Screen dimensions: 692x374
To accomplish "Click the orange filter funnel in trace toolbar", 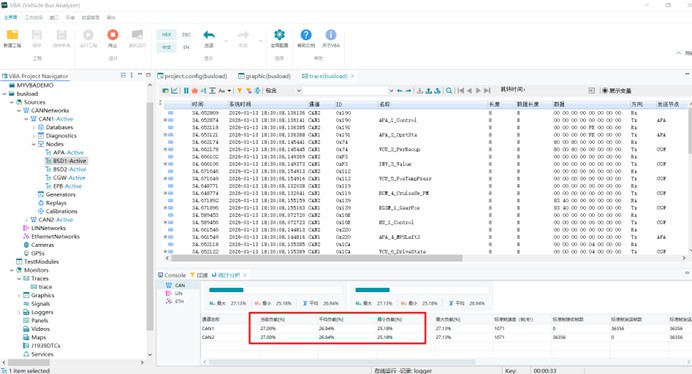I will pyautogui.click(x=239, y=91).
